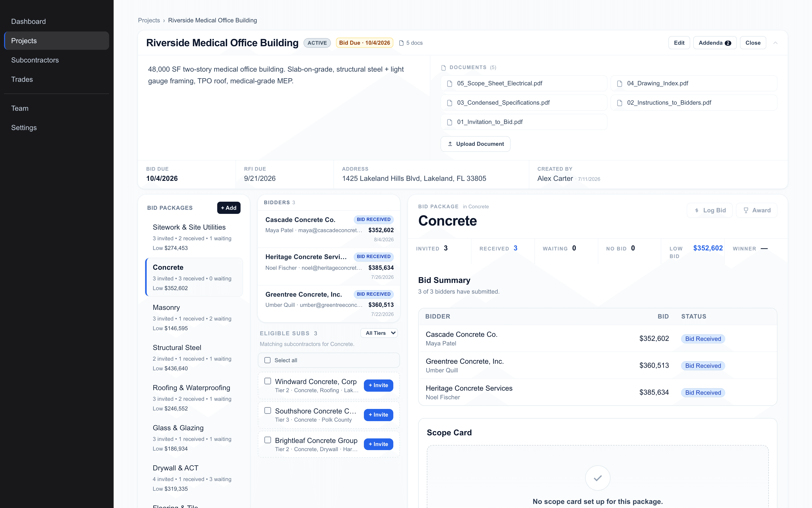812x508 pixels.
Task: Click the Greentree Concrete, Inc. row in Bid Summary
Action: 598,366
